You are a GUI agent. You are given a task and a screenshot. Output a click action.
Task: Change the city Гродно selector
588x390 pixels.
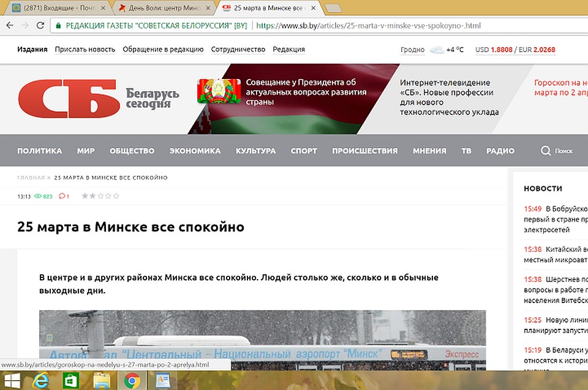[x=412, y=50]
